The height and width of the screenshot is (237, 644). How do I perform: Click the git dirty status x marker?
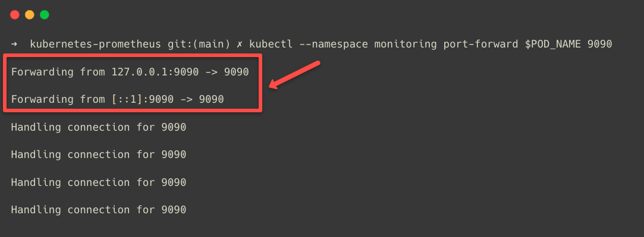[x=240, y=45]
